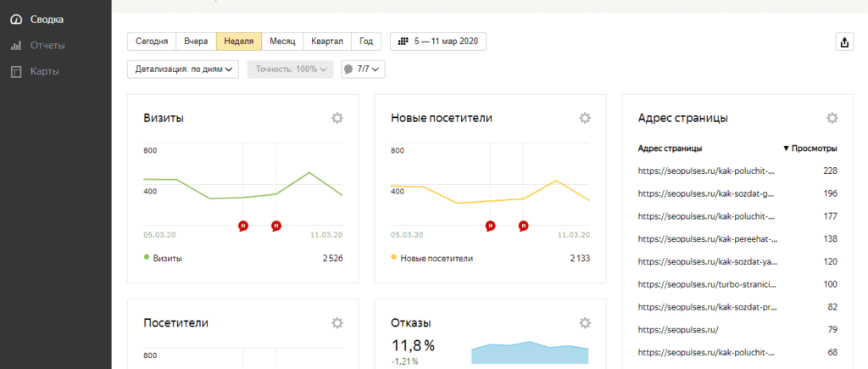Click first red annotation marker in Новые посетители chart
The width and height of the screenshot is (868, 369).
pyautogui.click(x=490, y=226)
